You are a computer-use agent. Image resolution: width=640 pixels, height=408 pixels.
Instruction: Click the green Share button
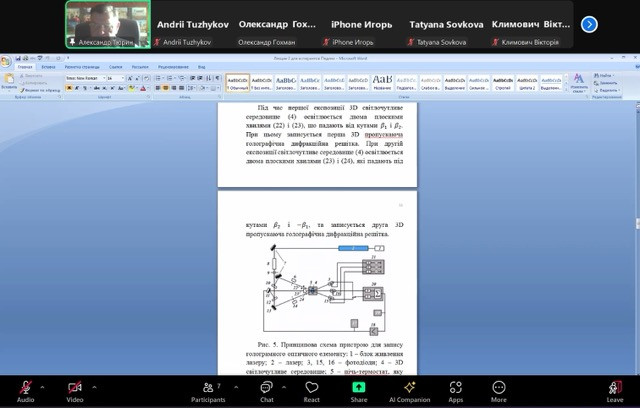358,391
